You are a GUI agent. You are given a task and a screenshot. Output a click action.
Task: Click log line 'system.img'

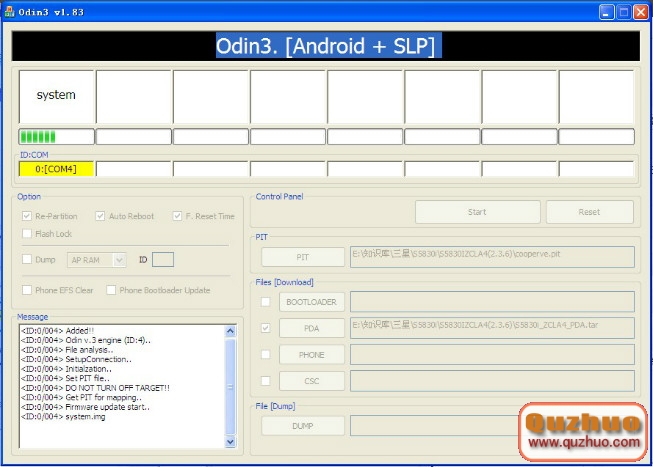[x=63, y=417]
